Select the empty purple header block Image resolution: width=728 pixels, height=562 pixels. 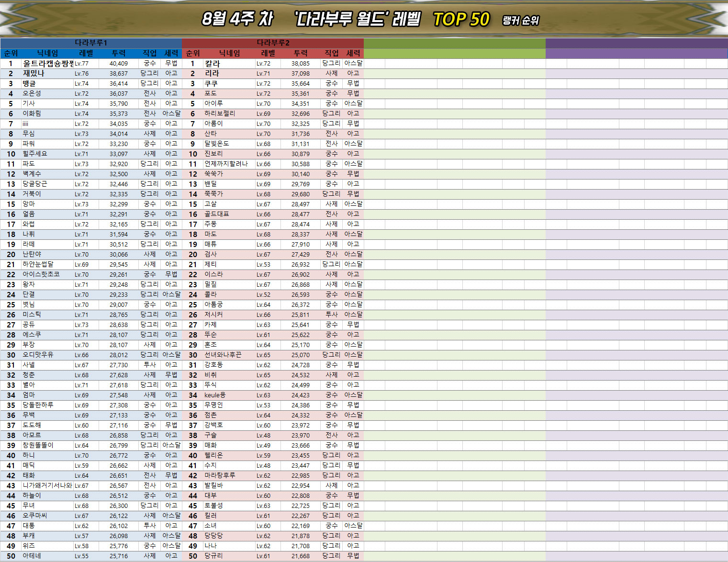[636, 48]
